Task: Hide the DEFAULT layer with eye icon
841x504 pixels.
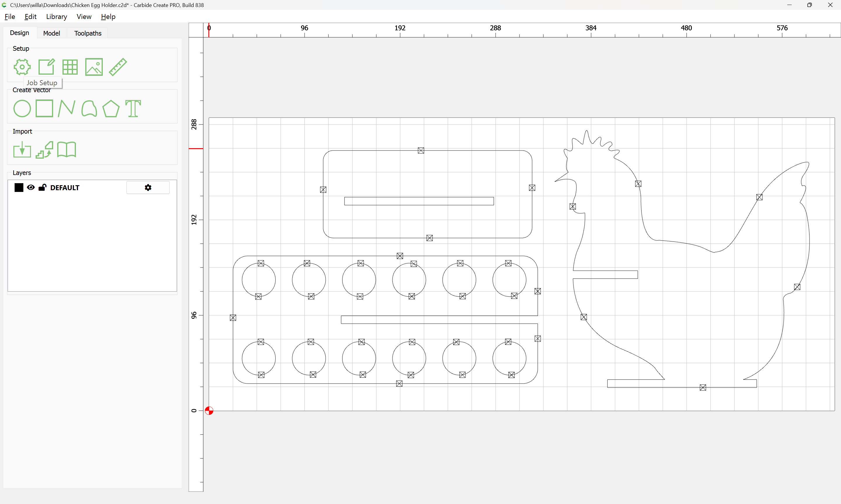Action: [x=31, y=188]
